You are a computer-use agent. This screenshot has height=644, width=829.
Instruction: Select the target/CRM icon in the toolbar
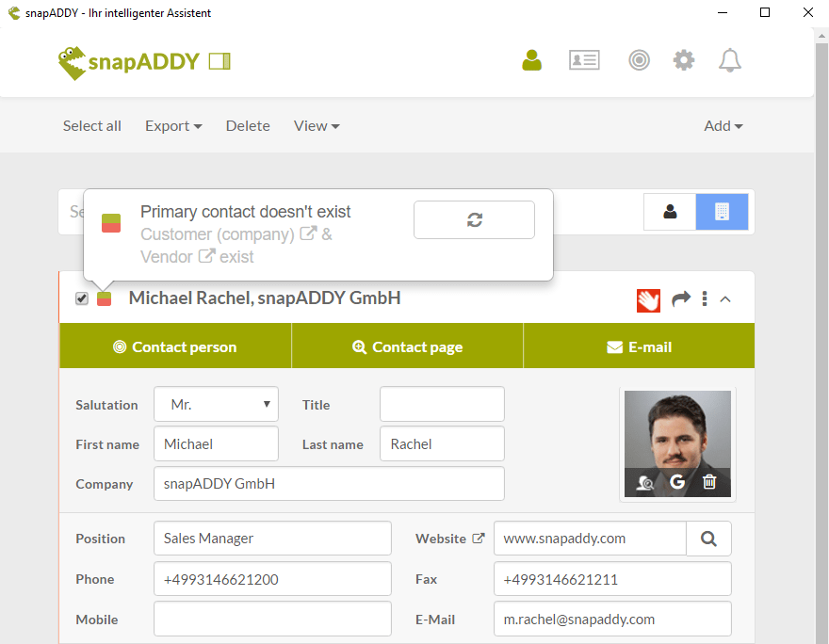click(640, 59)
